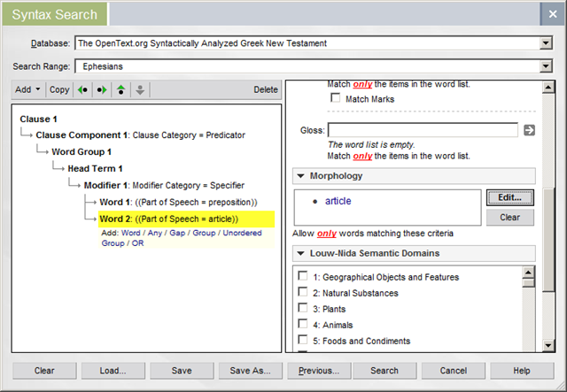
Task: Click the arrow icon beside Gloss field
Action: coord(530,130)
